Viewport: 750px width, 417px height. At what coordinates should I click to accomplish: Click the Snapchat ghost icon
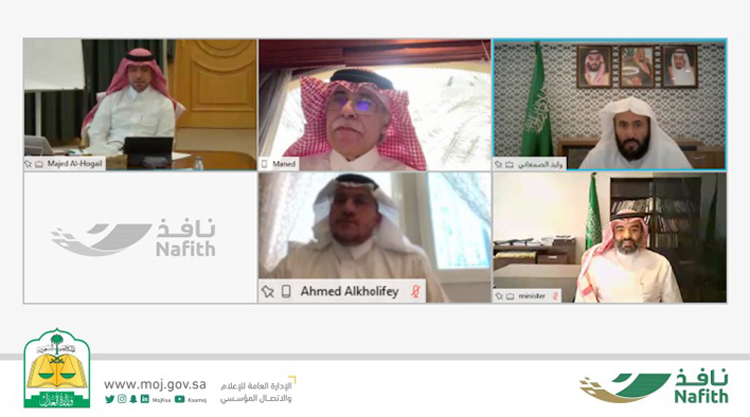[x=133, y=399]
